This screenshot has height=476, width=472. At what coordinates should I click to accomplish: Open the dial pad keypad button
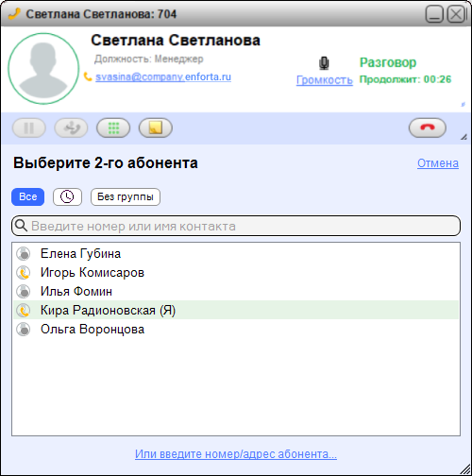113,127
